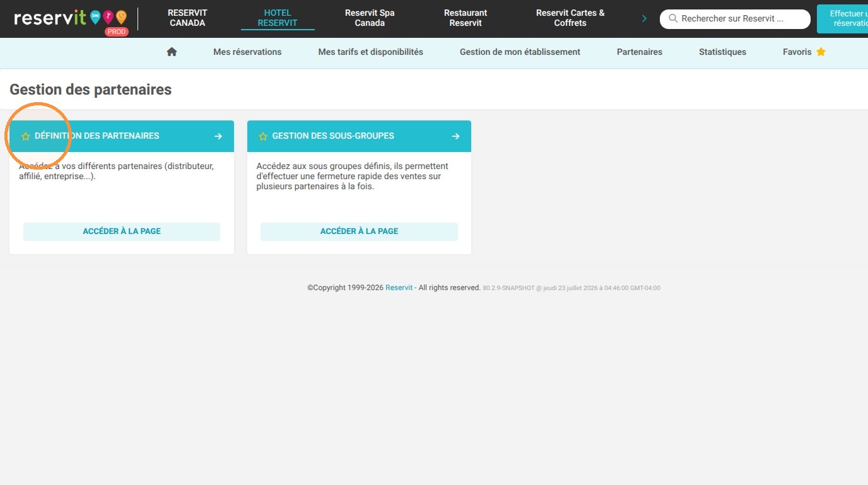Viewport: 868px width, 485px height.
Task: Switch to Reservit Spa Canada
Action: click(x=370, y=18)
